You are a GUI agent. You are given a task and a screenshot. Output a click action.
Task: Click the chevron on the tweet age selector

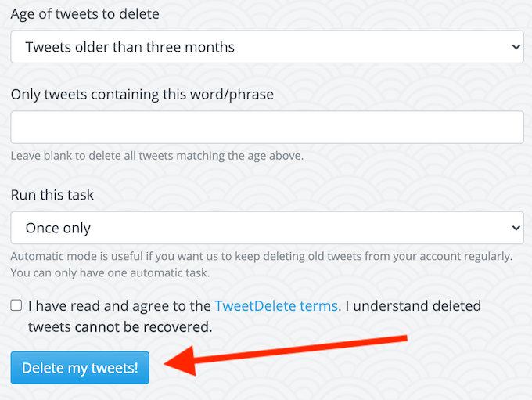tap(516, 47)
